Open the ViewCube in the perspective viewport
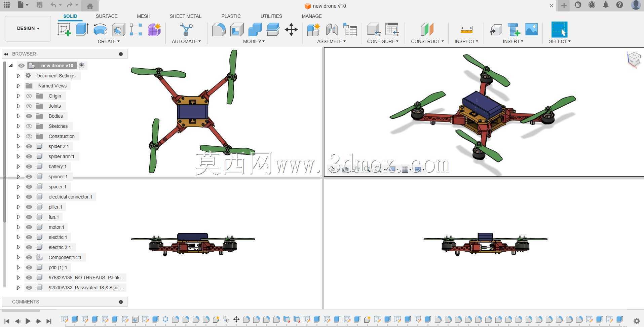The image size is (644, 327). (x=634, y=59)
